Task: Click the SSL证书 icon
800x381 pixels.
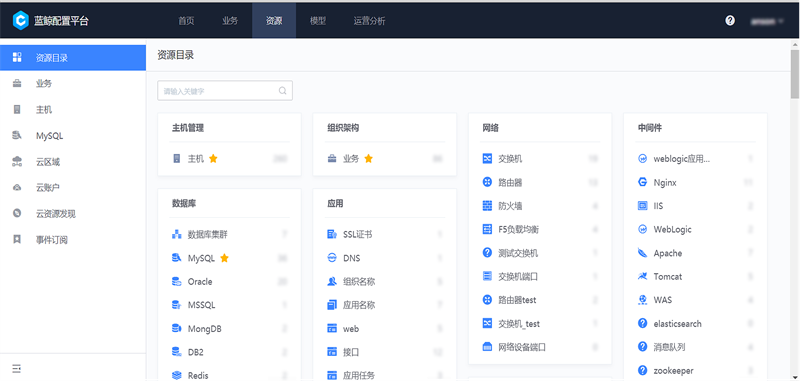Action: (332, 235)
